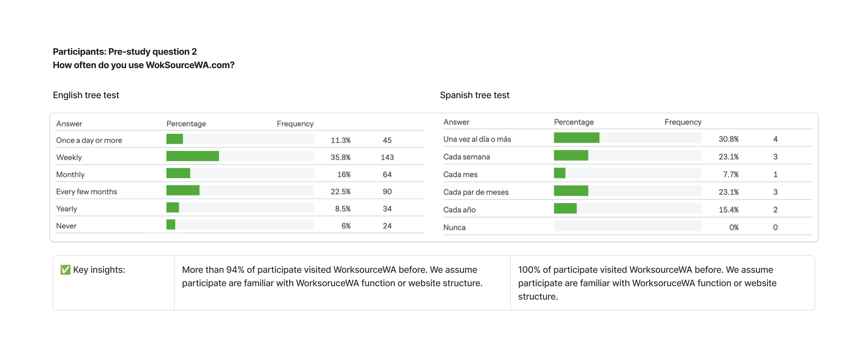Click the "Cada año" green bar

tap(565, 208)
